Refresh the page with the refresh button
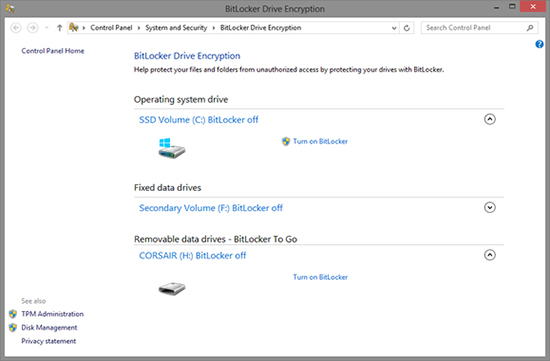The width and height of the screenshot is (550, 361). (x=407, y=28)
